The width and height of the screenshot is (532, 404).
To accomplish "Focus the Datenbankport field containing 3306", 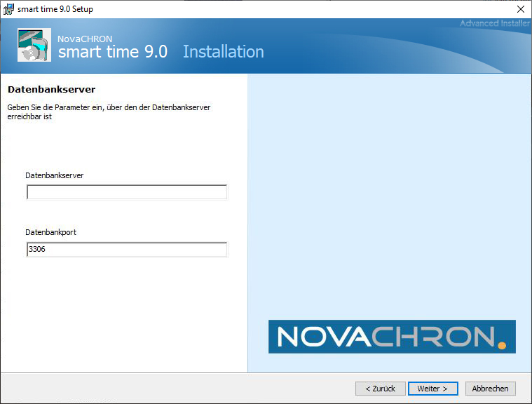I will pyautogui.click(x=127, y=250).
